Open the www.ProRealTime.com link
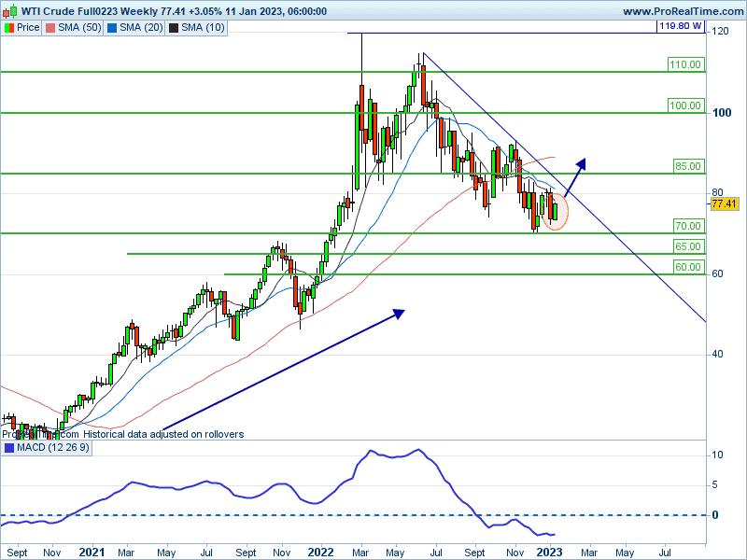This screenshot has height=560, width=747. pos(683,11)
